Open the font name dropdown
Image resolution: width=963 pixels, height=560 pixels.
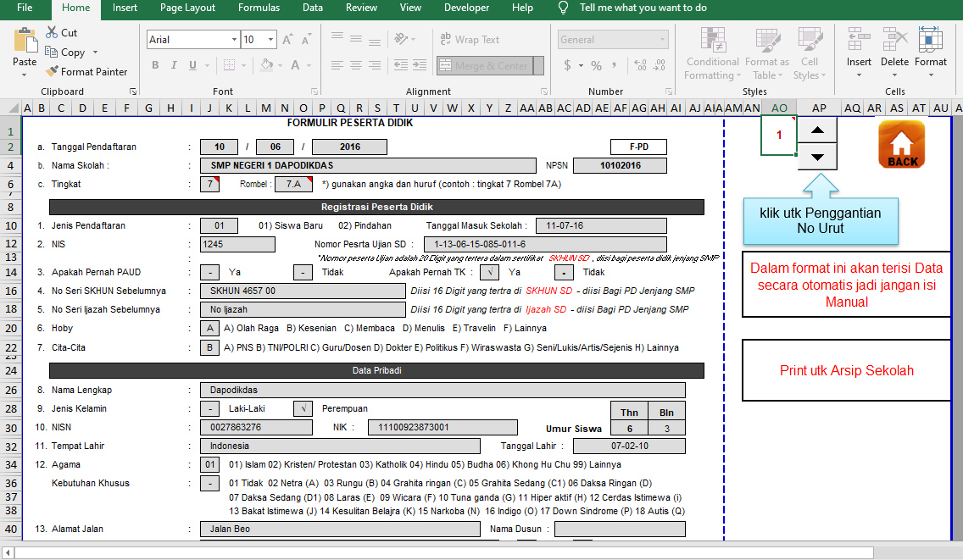tap(234, 39)
